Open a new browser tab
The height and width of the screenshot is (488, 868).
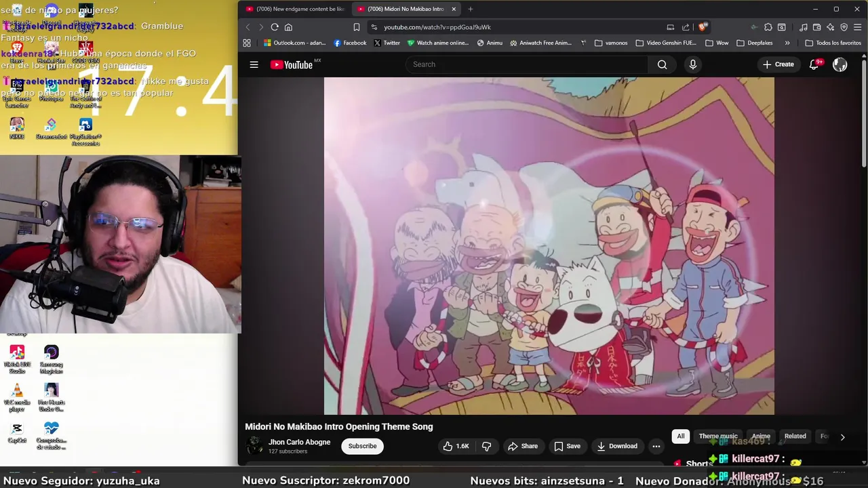471,9
